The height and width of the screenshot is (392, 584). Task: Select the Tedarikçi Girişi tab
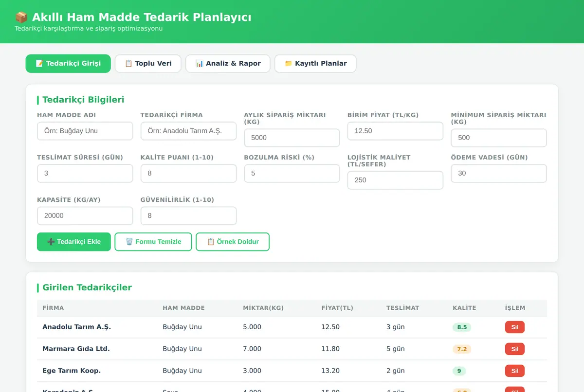pos(68,64)
